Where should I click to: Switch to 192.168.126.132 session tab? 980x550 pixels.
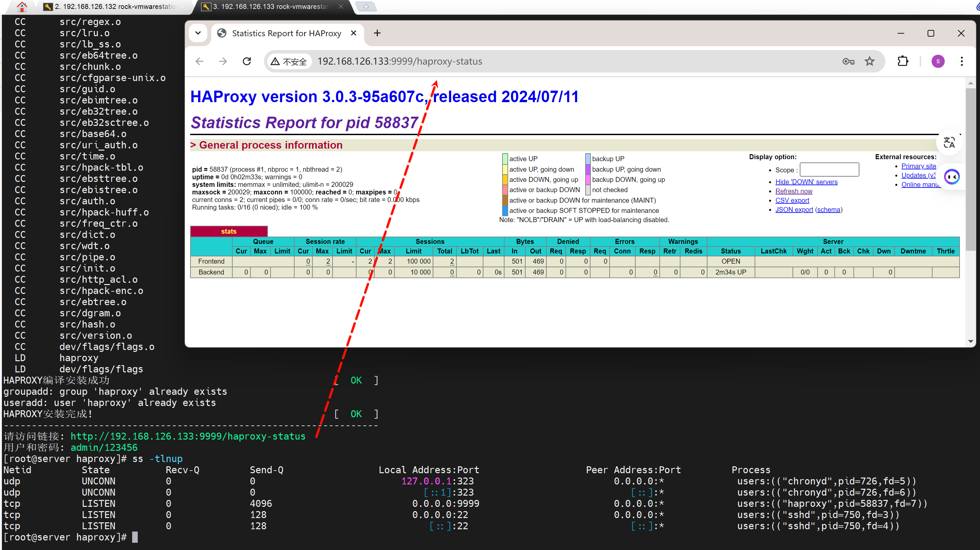click(114, 7)
